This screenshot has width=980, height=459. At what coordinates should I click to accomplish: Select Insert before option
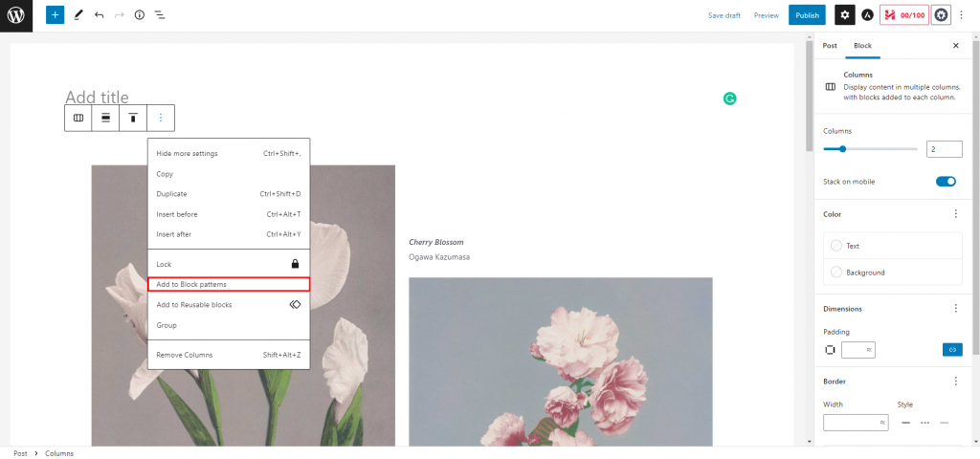click(x=229, y=214)
